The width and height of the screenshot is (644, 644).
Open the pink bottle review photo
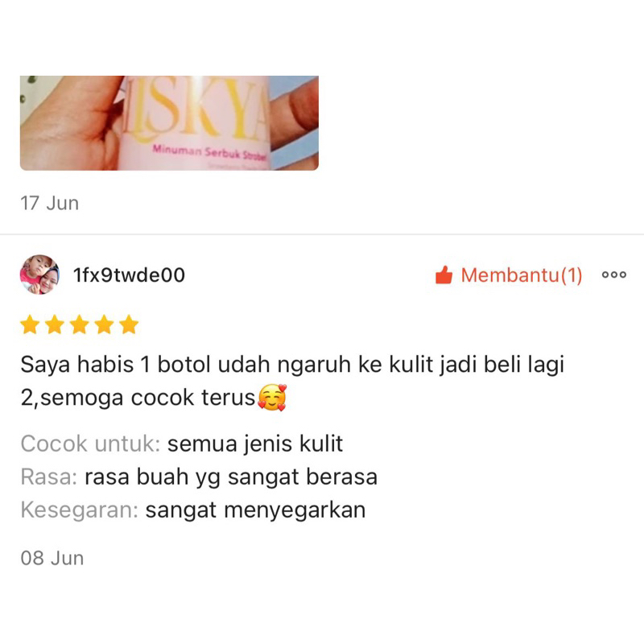pos(169,123)
